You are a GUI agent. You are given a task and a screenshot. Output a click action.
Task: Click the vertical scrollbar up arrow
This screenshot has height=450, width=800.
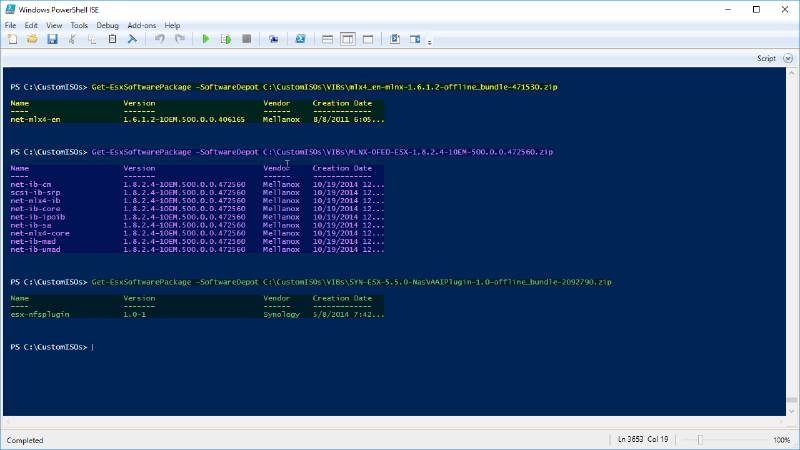coord(791,73)
